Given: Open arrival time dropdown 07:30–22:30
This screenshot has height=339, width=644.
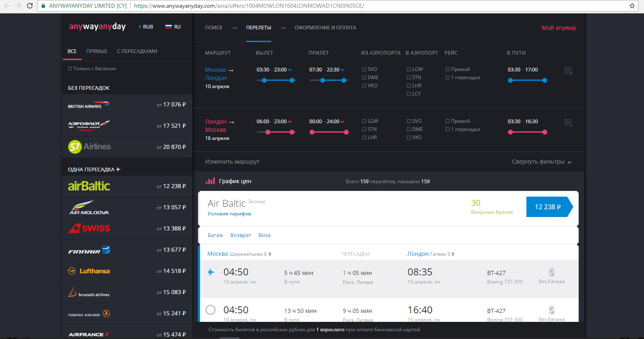Looking at the screenshot, I should pos(327,70).
